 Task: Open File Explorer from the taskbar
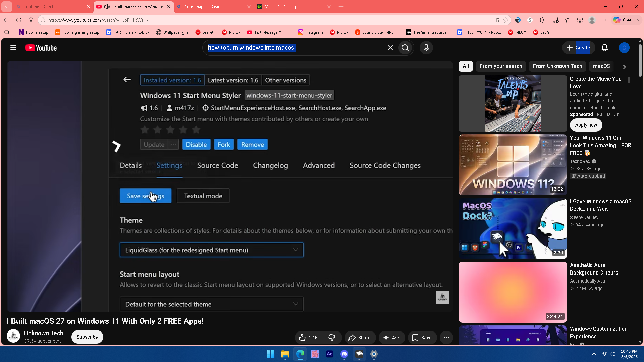285,354
